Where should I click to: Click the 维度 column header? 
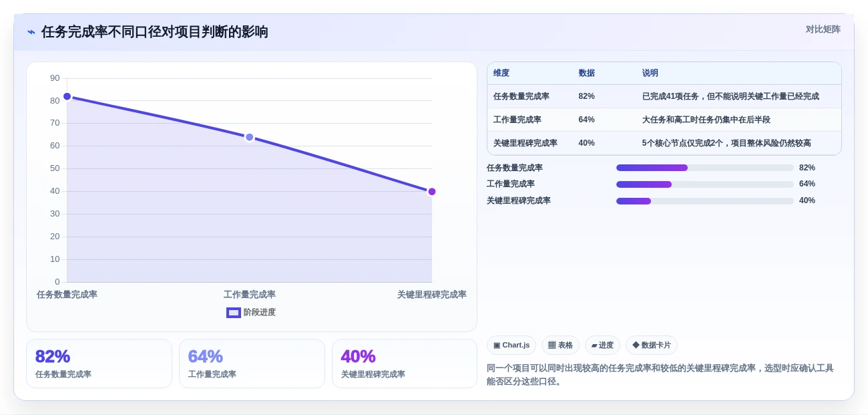tap(501, 73)
